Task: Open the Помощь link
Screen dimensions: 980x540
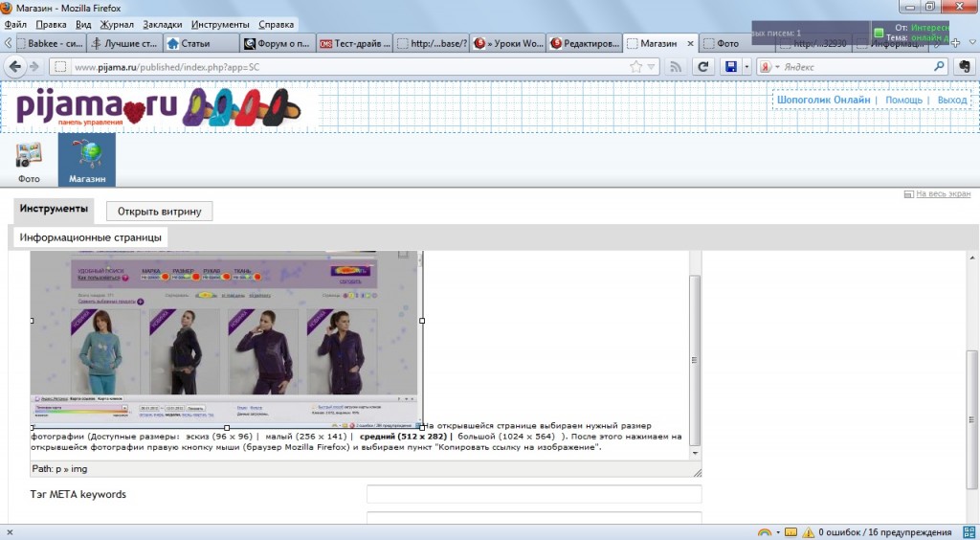Action: (x=903, y=100)
